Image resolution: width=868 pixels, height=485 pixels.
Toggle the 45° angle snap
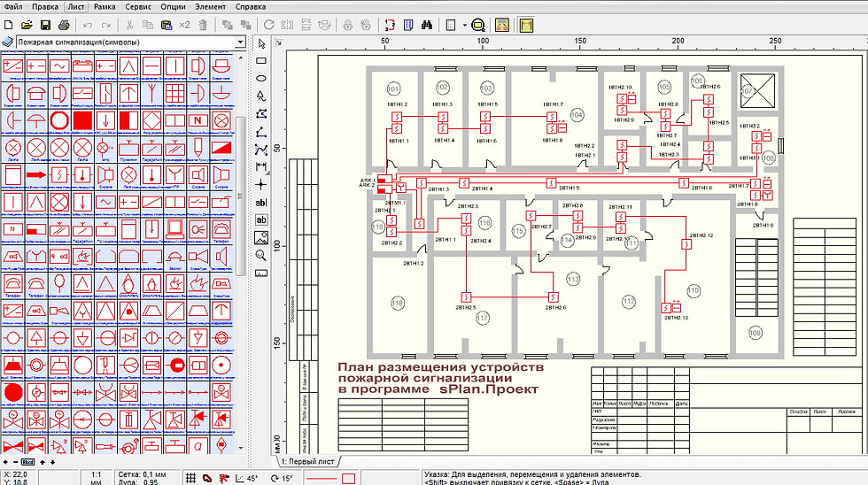tap(245, 478)
